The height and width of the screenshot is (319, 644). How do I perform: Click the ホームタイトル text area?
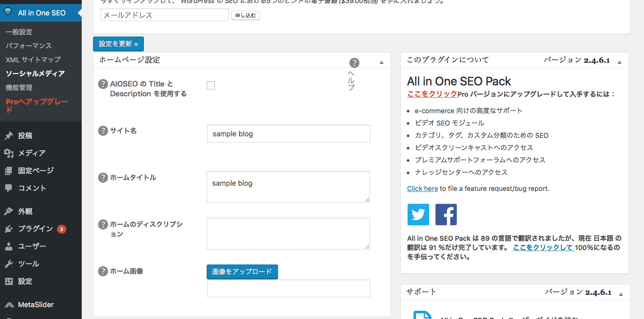288,187
